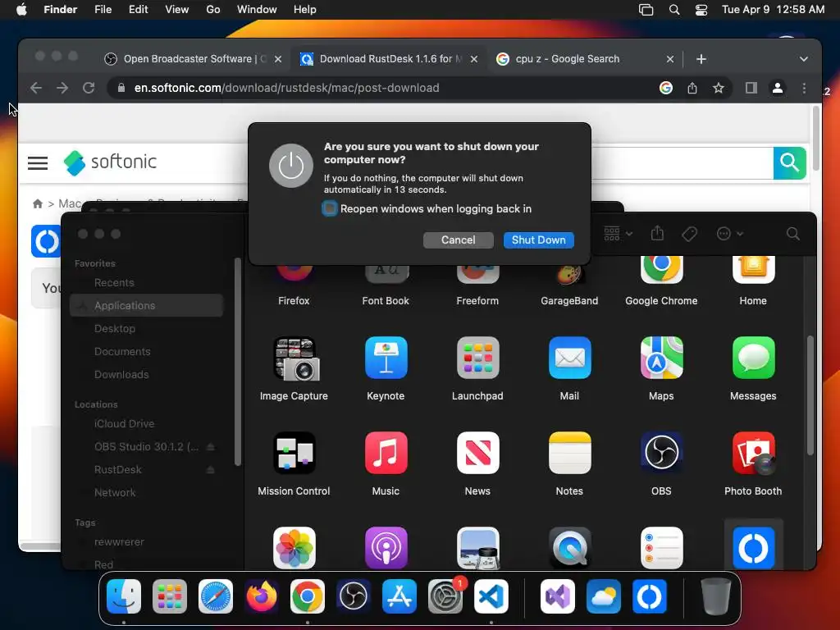The width and height of the screenshot is (840, 630).
Task: Select Network in Finder sidebar
Action: pos(146,492)
